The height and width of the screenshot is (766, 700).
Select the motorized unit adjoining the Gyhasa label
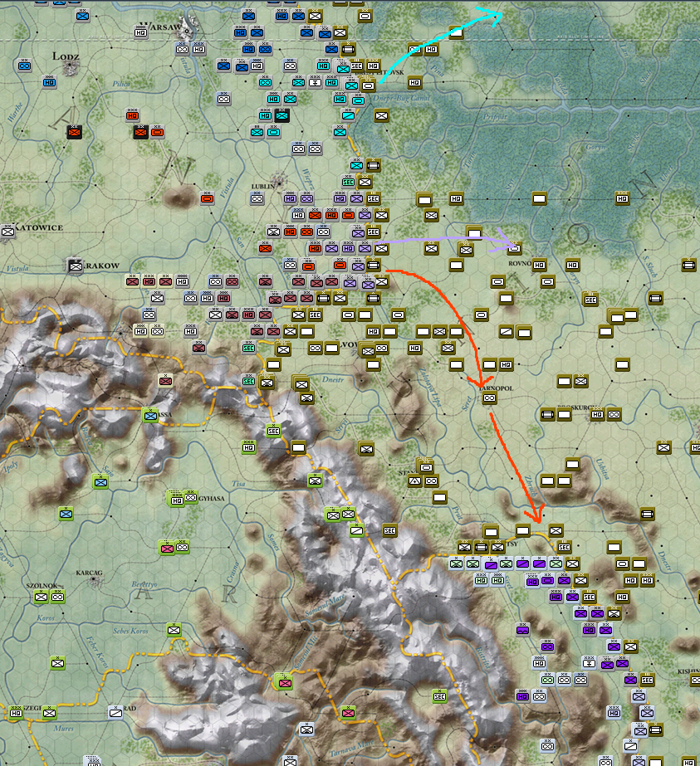[191, 498]
